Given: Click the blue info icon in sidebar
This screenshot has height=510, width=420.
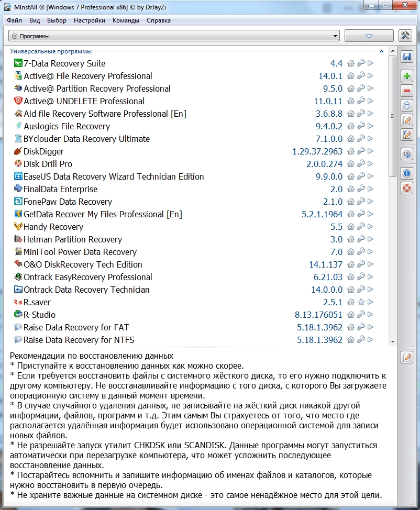Looking at the screenshot, I should (x=407, y=173).
